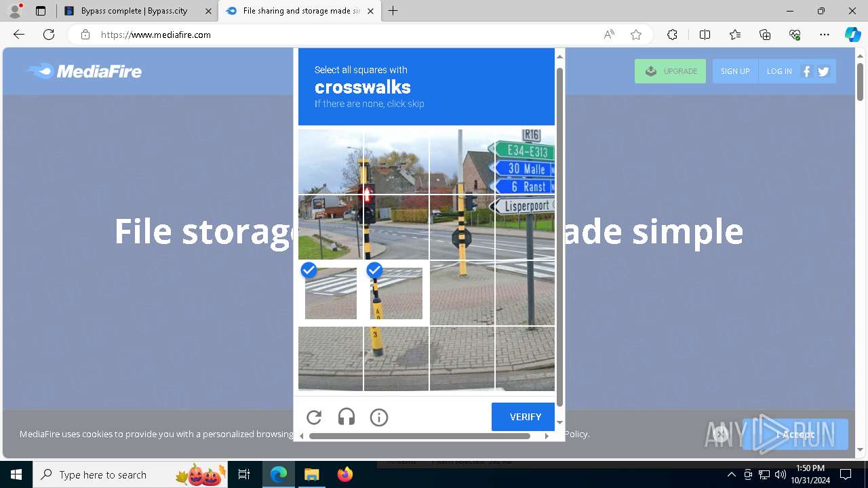Click the taskbar search box
868x488 pixels.
(x=131, y=474)
